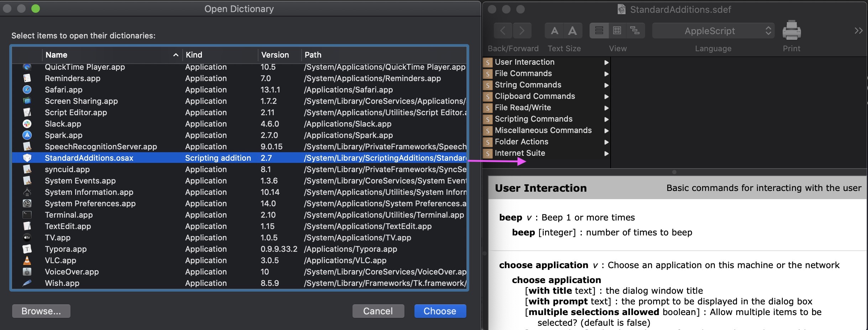Click the Screen Sharing.app icon
The width and height of the screenshot is (868, 330).
click(x=27, y=101)
